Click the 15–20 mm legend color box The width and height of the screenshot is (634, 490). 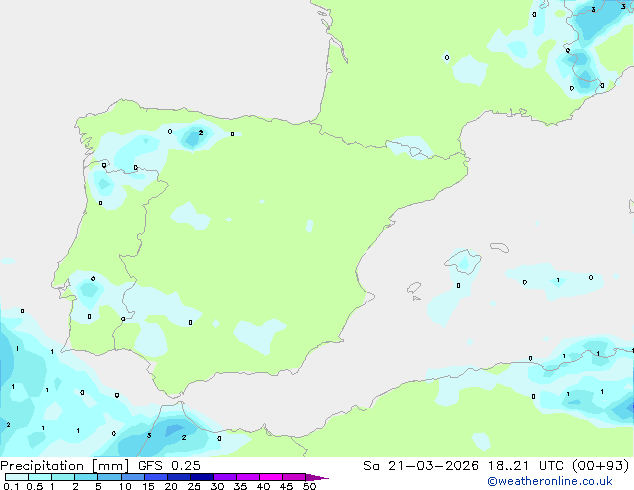[155, 477]
